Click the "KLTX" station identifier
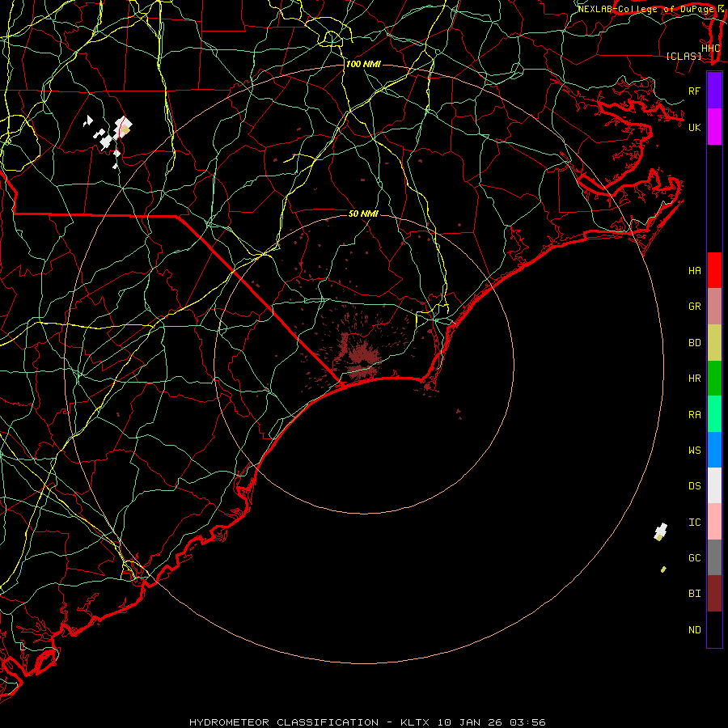Screen dimensions: 728x728 click(x=415, y=722)
